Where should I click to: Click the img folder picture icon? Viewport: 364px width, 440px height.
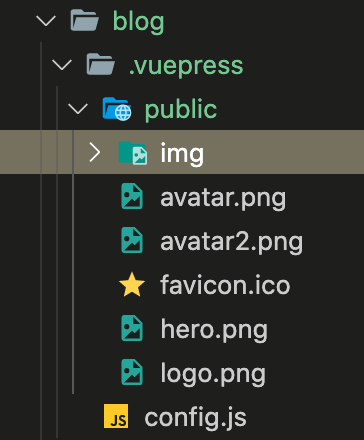pos(133,153)
